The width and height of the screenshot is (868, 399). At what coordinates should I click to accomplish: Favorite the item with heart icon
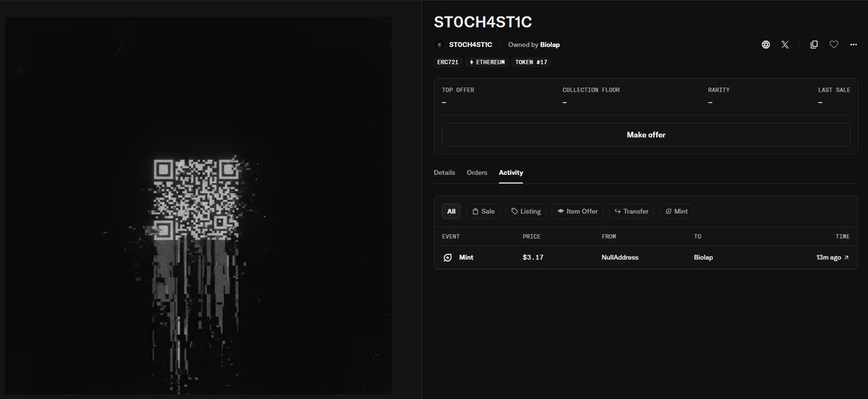point(833,45)
